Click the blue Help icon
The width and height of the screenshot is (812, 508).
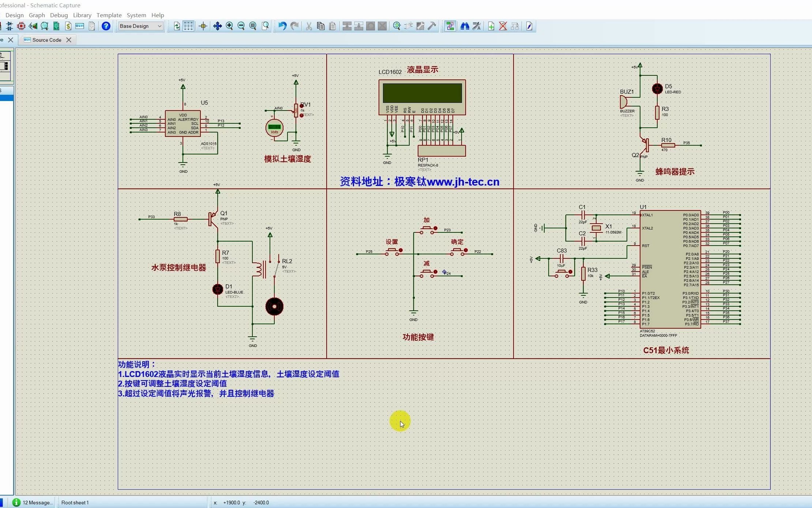(x=106, y=26)
